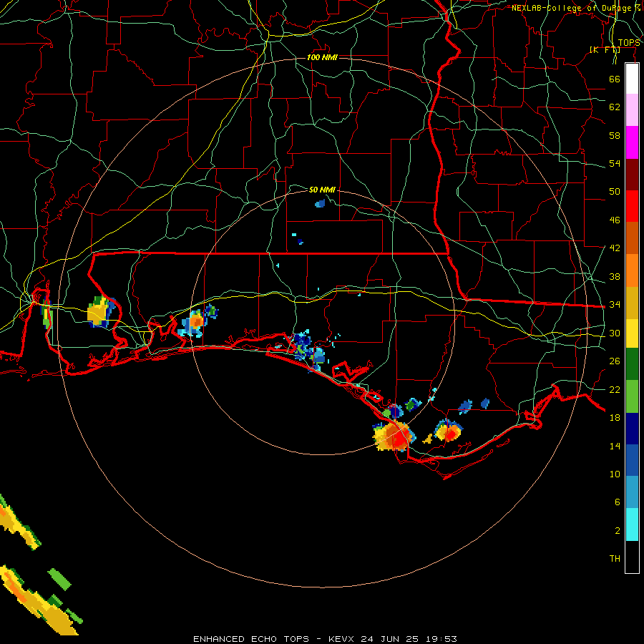644x644 pixels.
Task: Pick the navy blue legend swatch
Action: pos(632,429)
